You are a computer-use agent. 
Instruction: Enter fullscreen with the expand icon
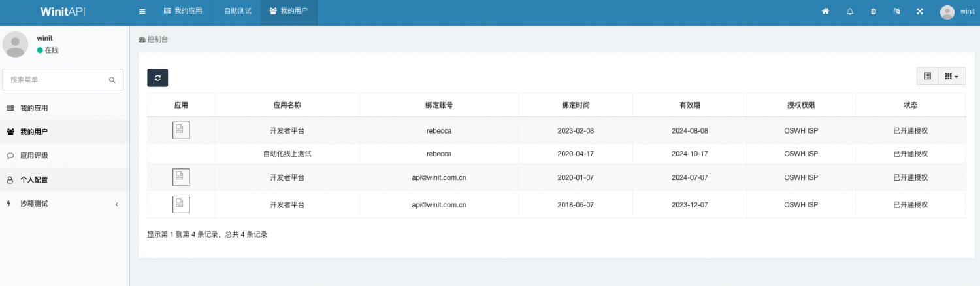click(x=920, y=12)
